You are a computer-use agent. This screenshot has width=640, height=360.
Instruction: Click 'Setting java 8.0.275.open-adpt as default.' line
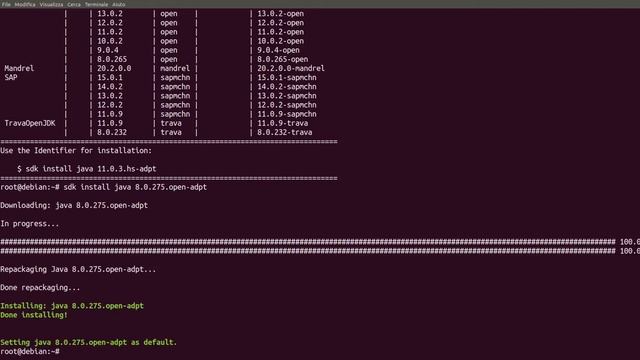pyautogui.click(x=89, y=342)
